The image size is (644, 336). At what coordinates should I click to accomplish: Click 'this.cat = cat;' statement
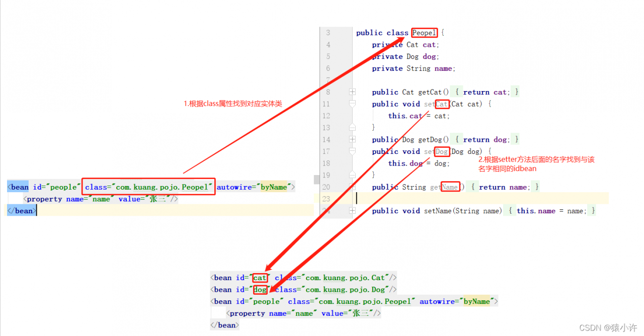coord(419,116)
